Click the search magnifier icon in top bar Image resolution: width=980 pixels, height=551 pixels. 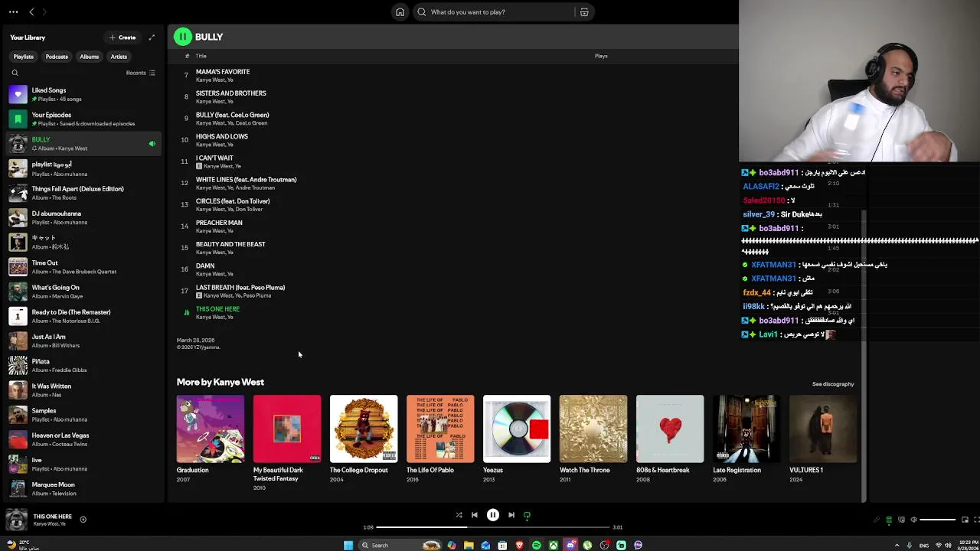click(422, 12)
